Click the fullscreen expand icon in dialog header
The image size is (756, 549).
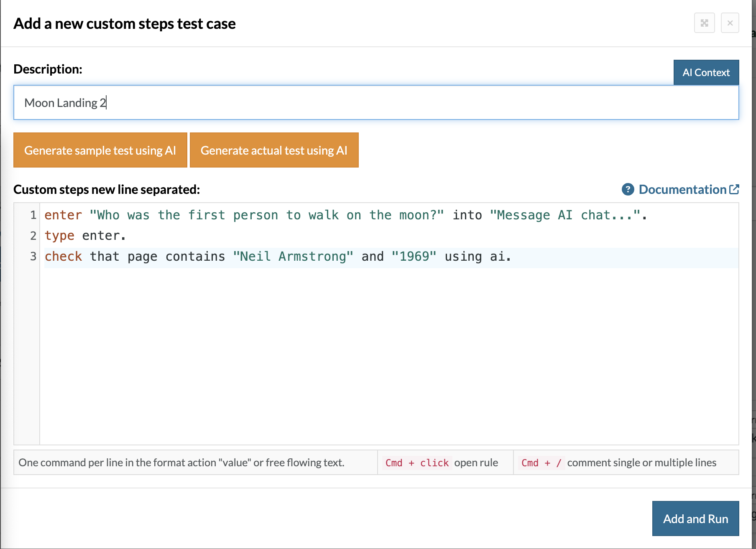click(704, 23)
